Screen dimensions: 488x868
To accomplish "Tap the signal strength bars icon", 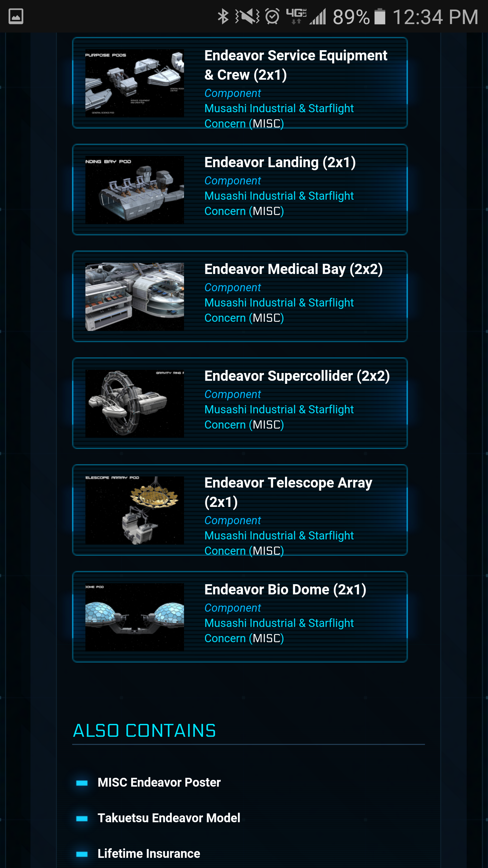I will click(318, 16).
